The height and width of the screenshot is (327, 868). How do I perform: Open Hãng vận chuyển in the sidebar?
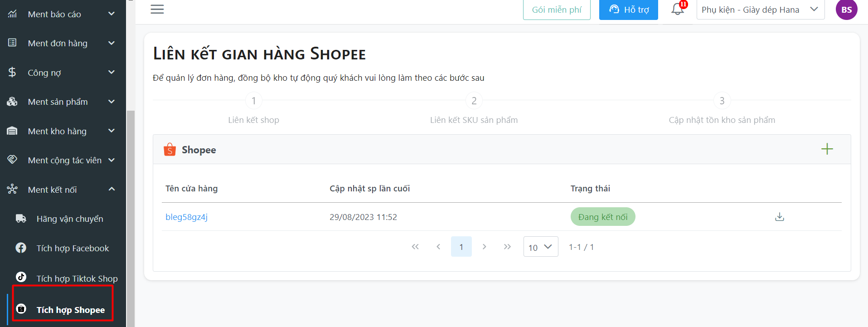coord(70,219)
